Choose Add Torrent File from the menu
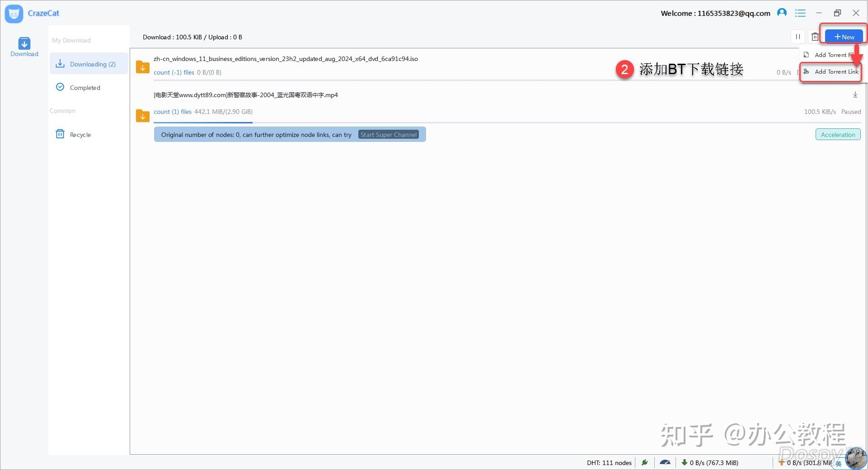The width and height of the screenshot is (868, 470). pyautogui.click(x=830, y=55)
